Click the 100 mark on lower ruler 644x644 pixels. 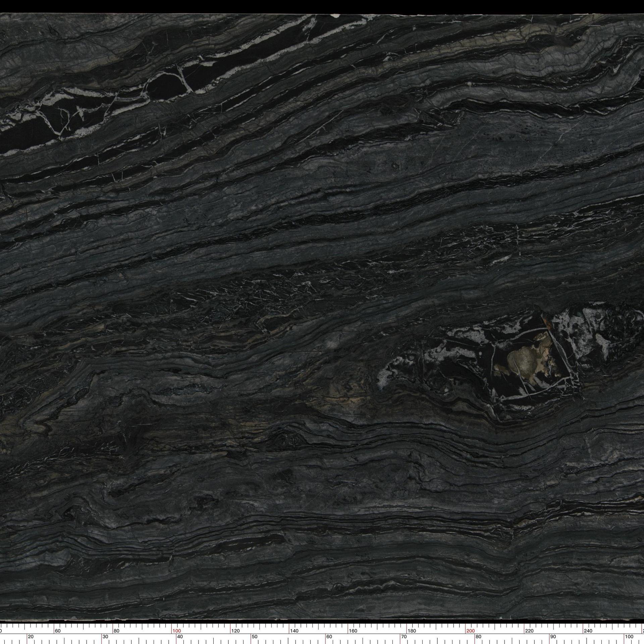click(629, 637)
